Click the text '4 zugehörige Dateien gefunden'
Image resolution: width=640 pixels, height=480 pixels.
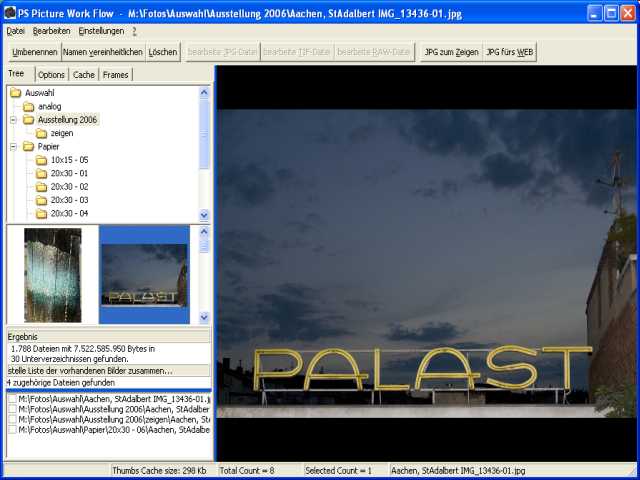coord(61,383)
